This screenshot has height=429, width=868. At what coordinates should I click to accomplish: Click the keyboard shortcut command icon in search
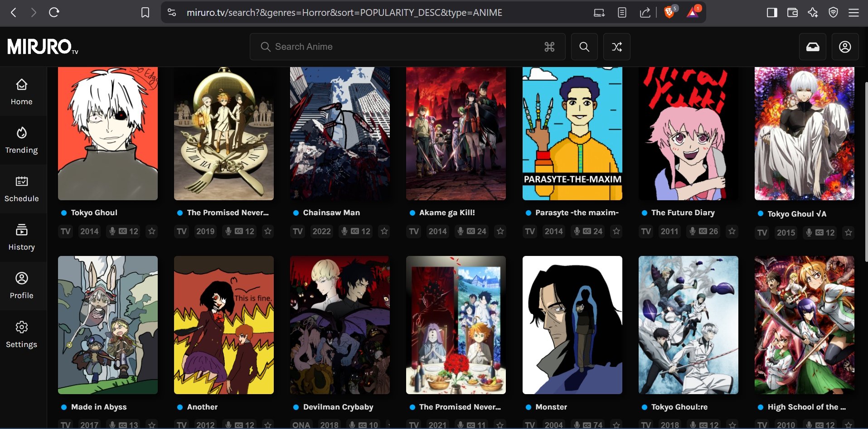point(549,47)
